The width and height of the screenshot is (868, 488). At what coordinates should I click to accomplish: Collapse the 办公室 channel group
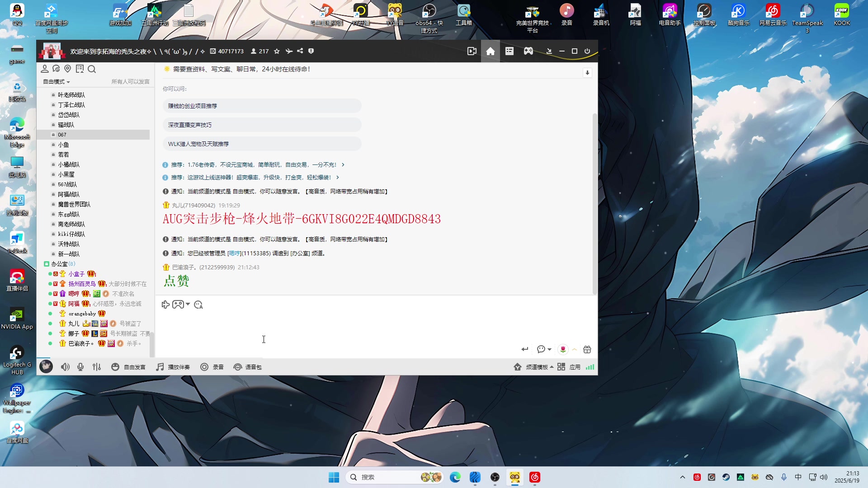[46, 264]
